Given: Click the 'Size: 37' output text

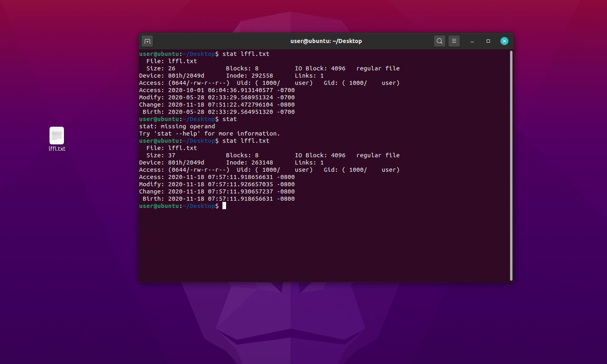Looking at the screenshot, I should (x=161, y=155).
